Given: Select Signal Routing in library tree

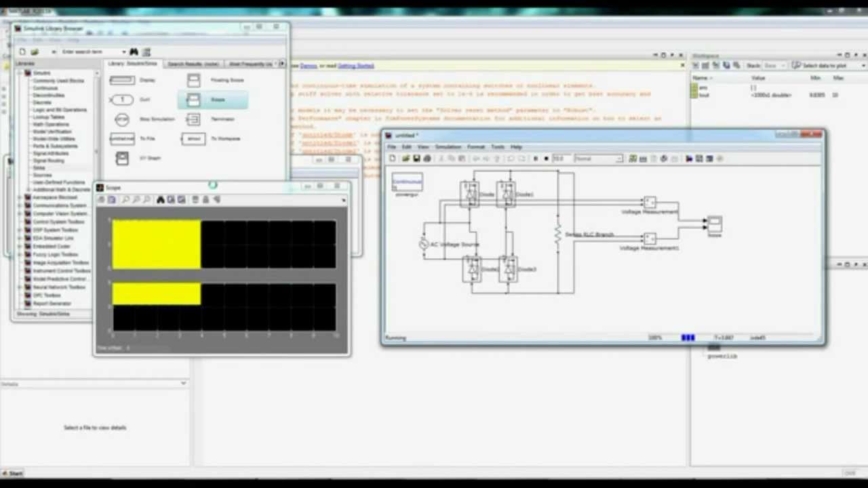Looking at the screenshot, I should click(49, 161).
